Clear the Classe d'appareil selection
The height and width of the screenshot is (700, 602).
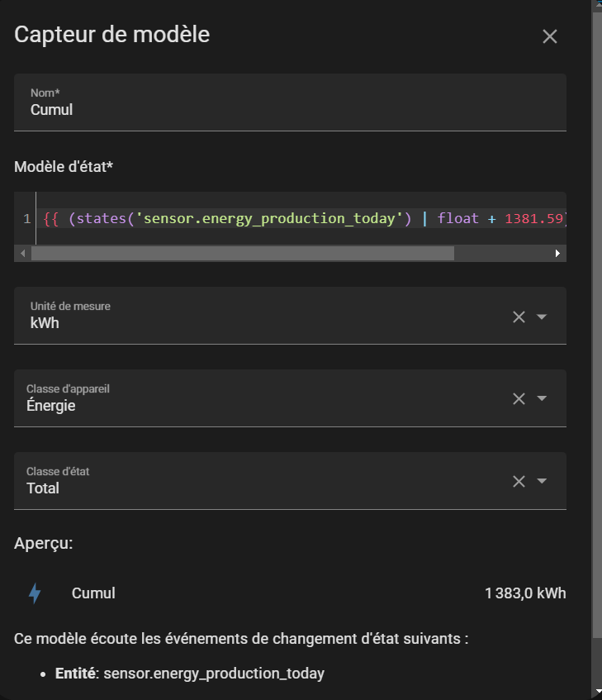519,398
